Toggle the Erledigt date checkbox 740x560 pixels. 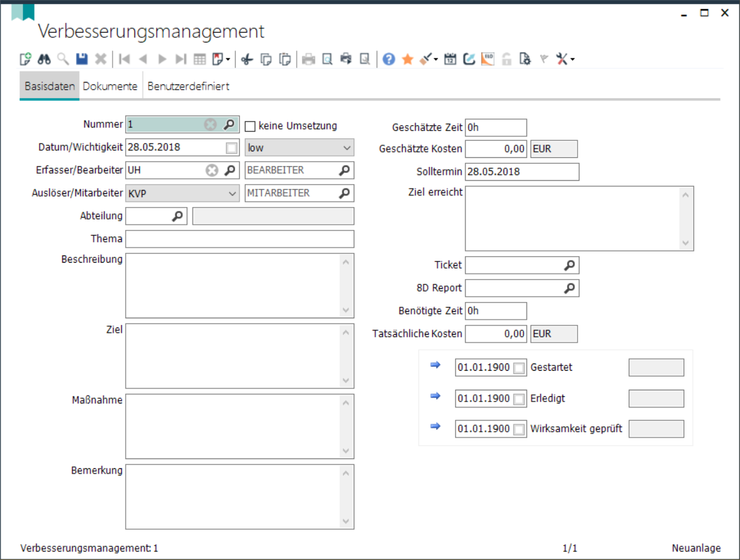click(519, 399)
